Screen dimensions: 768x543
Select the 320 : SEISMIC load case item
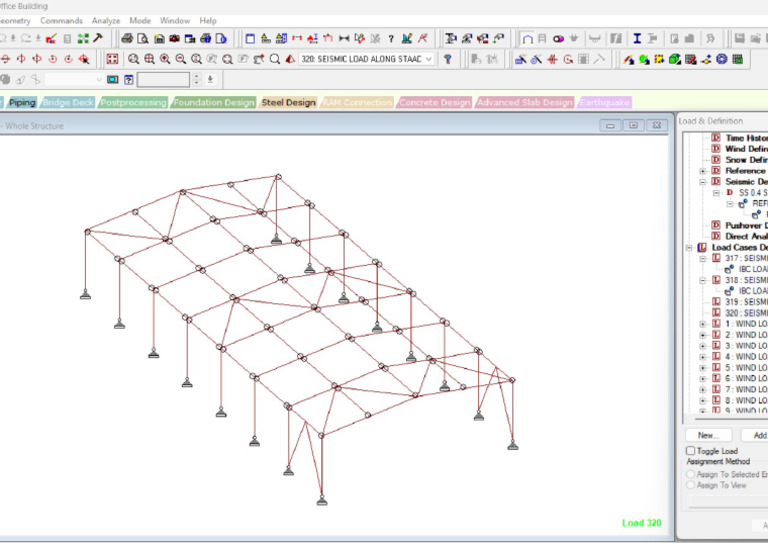(x=738, y=313)
